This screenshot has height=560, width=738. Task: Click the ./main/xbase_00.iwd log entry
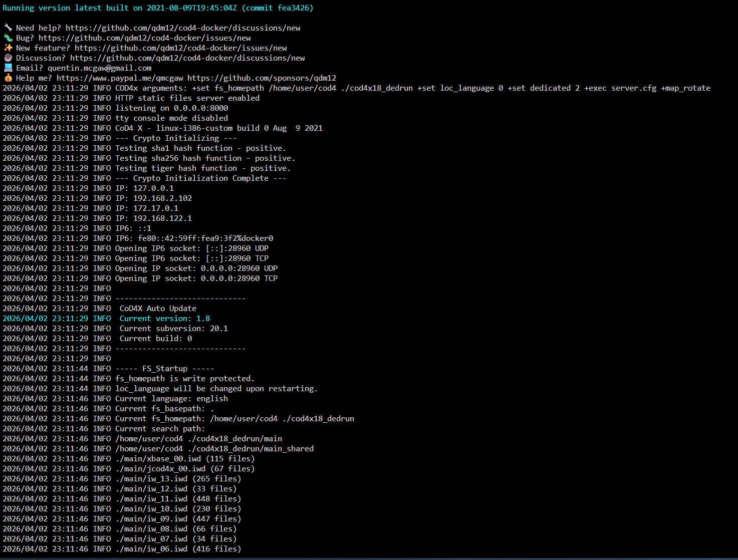click(x=158, y=459)
